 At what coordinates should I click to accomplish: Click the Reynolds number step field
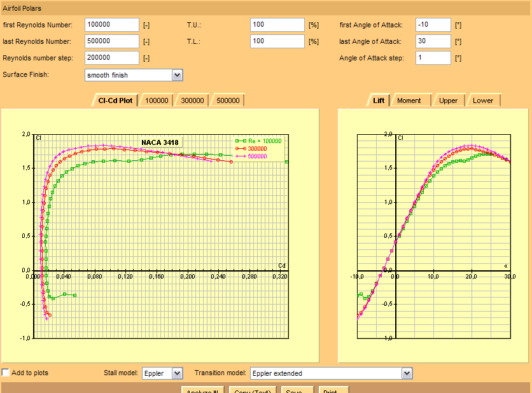pyautogui.click(x=111, y=58)
